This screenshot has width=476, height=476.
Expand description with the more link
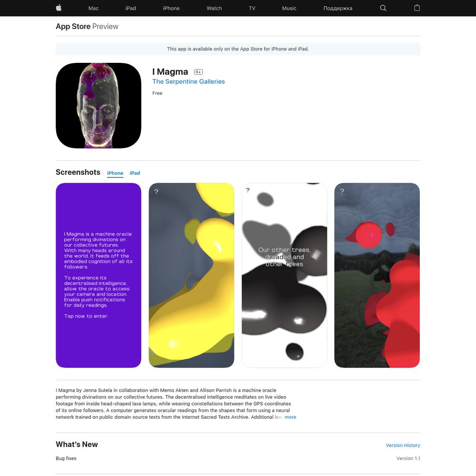(x=290, y=417)
